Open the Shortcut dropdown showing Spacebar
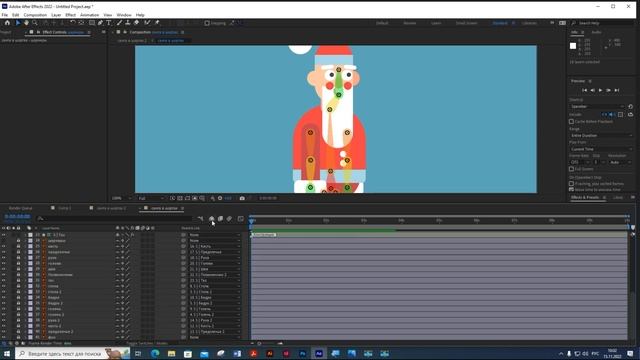Image resolution: width=640 pixels, height=360 pixels. (597, 107)
